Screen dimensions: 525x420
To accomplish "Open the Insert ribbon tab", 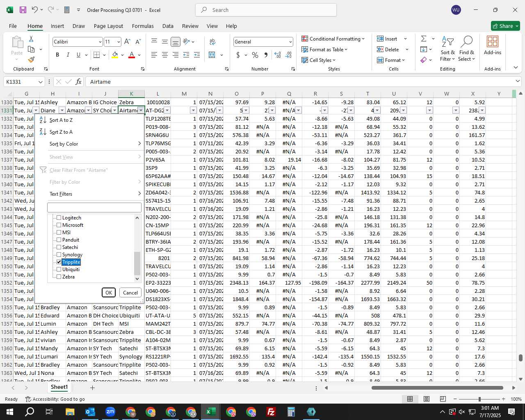I will point(57,26).
